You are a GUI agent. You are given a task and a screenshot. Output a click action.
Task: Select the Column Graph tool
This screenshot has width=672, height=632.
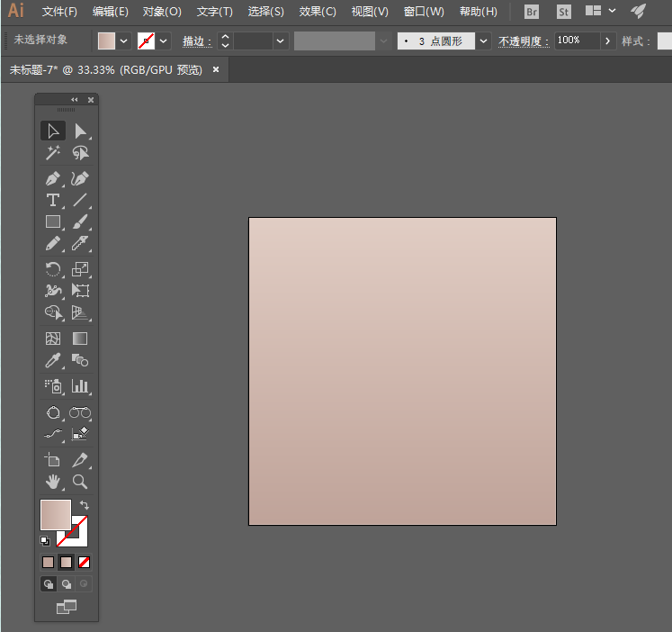[80, 386]
